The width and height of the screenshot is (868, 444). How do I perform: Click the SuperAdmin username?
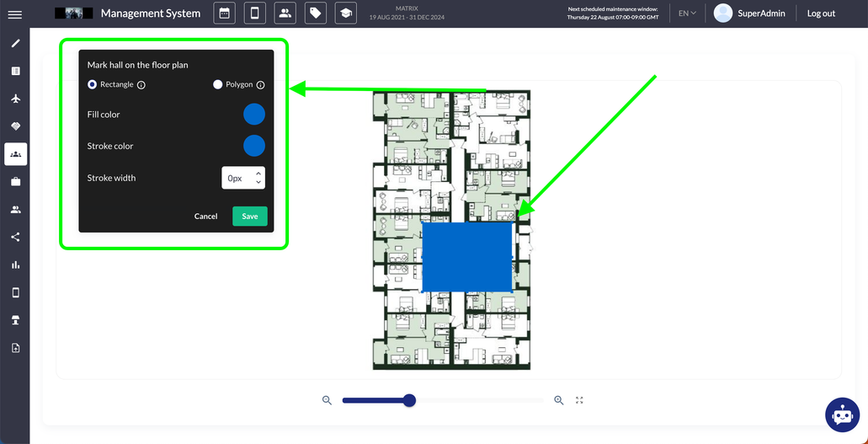[x=761, y=13]
